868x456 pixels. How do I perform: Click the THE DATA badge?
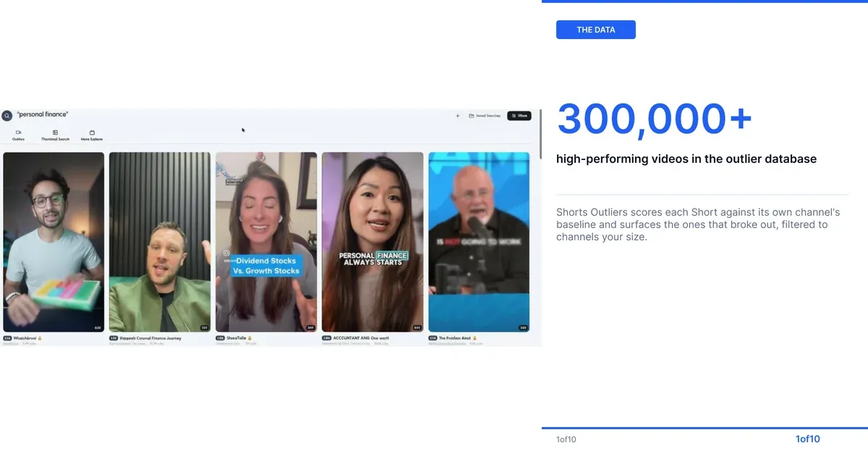point(596,30)
